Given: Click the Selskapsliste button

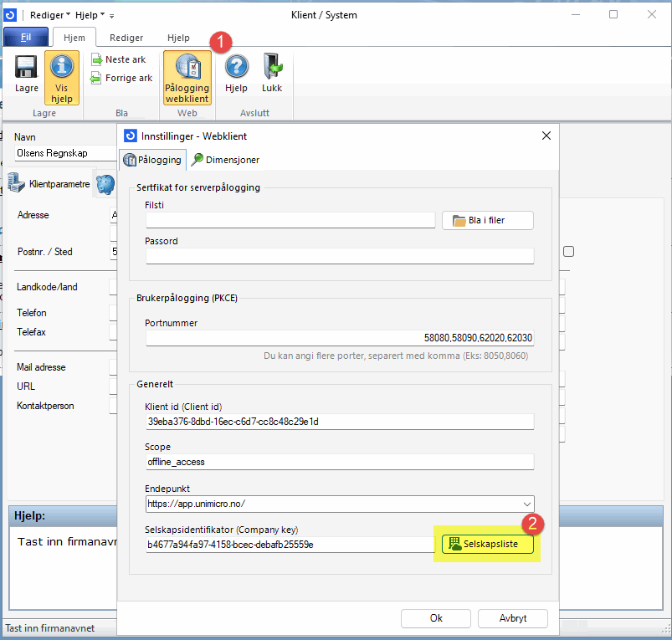Looking at the screenshot, I should pyautogui.click(x=488, y=544).
